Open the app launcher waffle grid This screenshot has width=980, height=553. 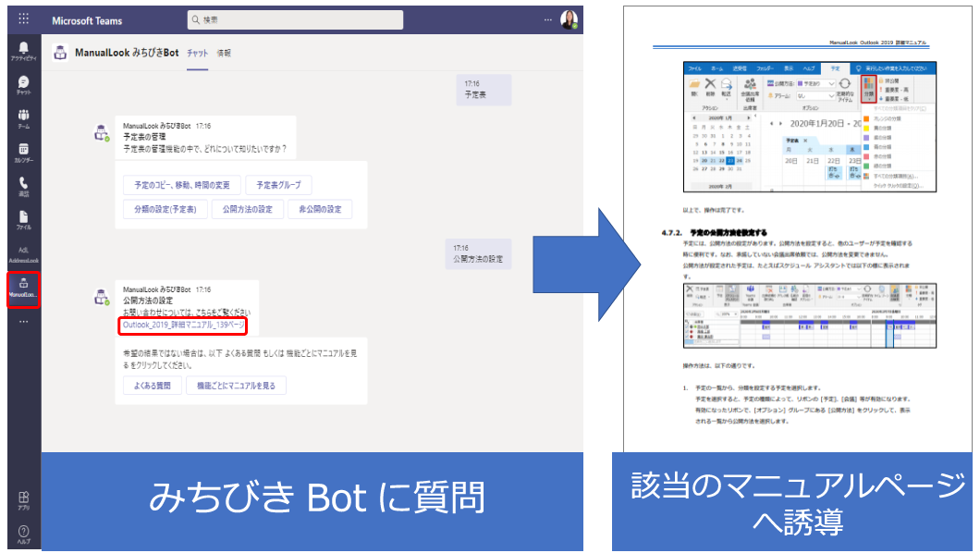(x=23, y=19)
